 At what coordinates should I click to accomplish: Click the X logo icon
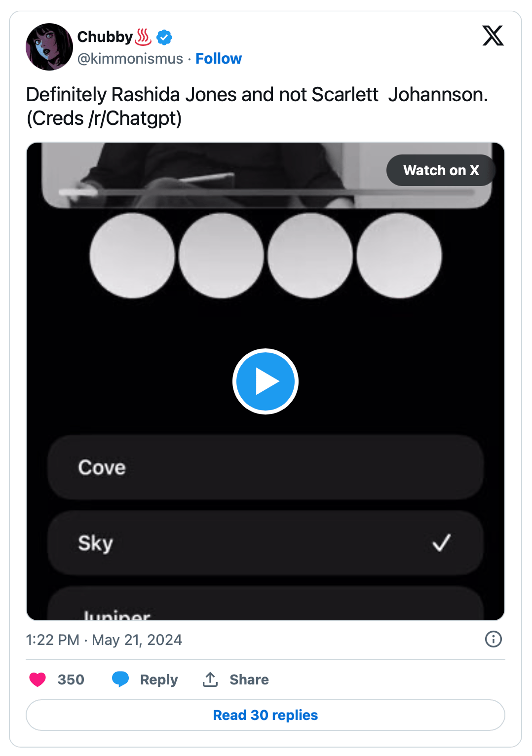493,36
